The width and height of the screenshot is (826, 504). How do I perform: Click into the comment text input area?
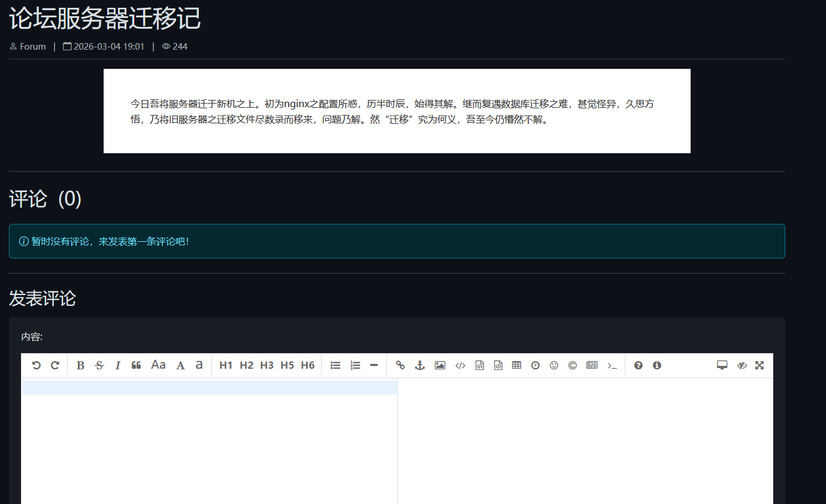coord(210,441)
